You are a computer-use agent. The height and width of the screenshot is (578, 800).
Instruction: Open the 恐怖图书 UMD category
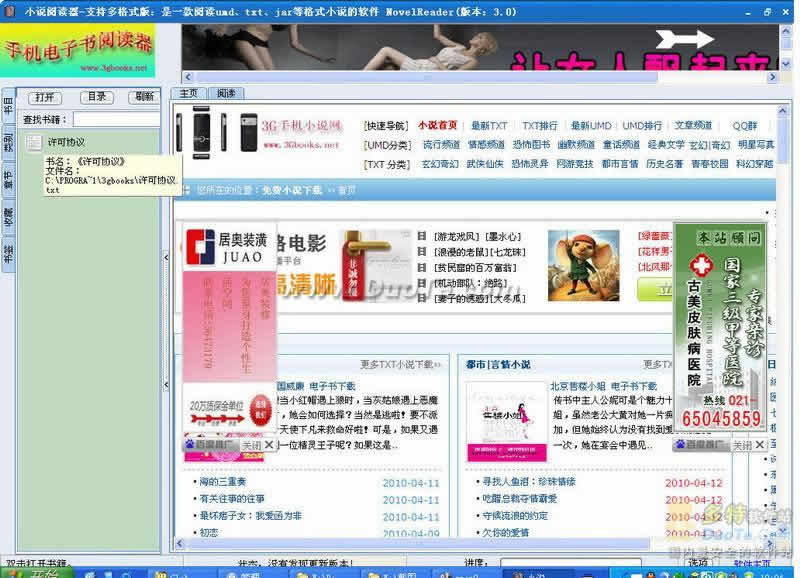tap(531, 145)
